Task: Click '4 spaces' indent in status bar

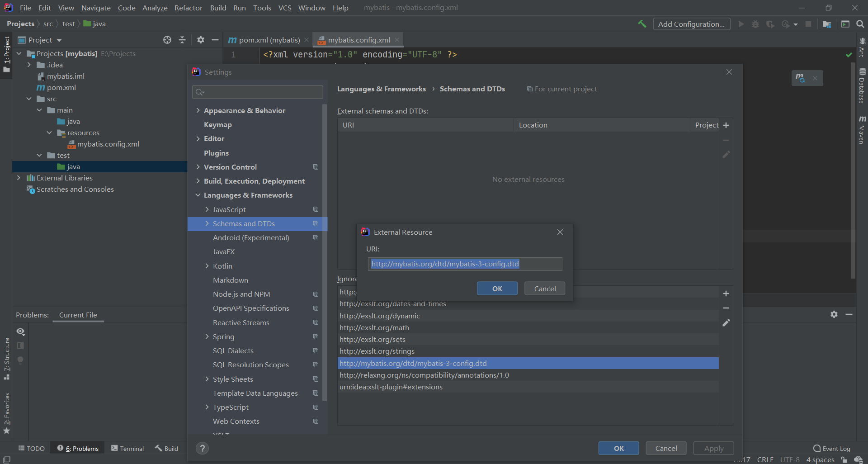Action: pos(820,459)
